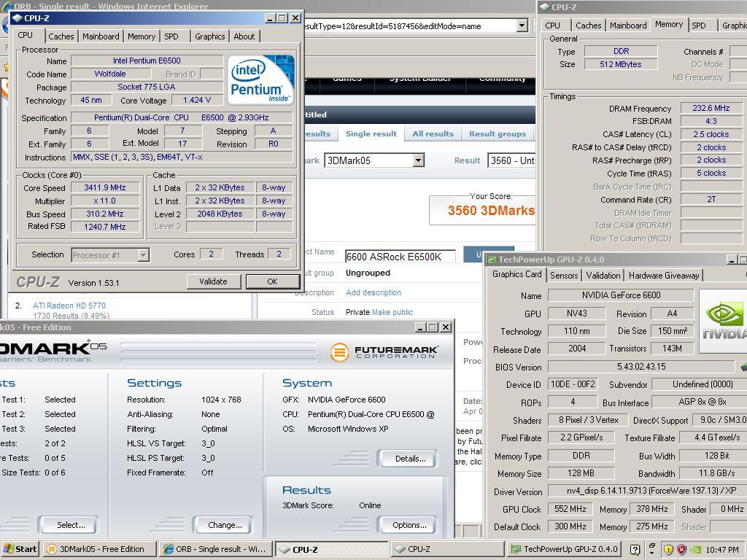747x560 pixels.
Task: Select the Single result tab on ORB page
Action: [x=371, y=134]
